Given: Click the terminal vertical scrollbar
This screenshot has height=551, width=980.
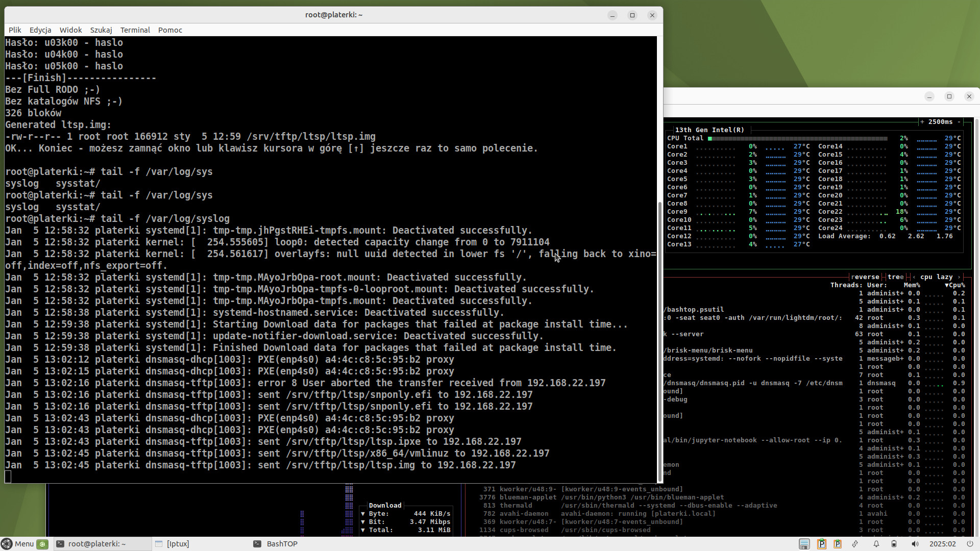Looking at the screenshot, I should [660, 341].
